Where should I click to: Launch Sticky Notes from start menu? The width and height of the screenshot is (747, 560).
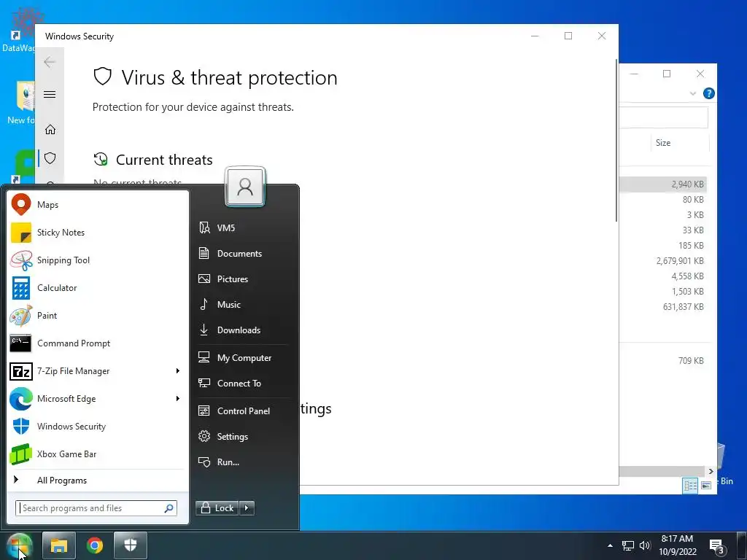tap(98, 233)
